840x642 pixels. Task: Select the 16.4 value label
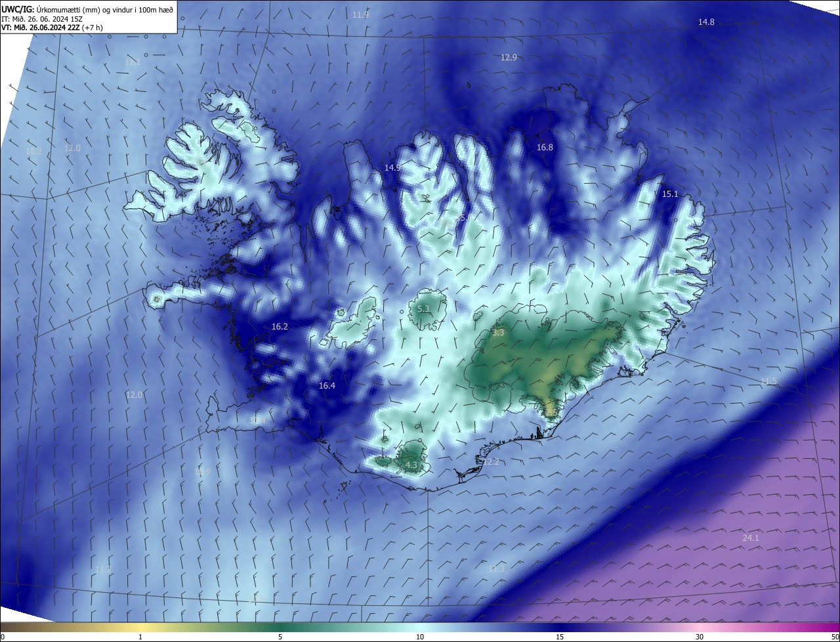(x=327, y=386)
